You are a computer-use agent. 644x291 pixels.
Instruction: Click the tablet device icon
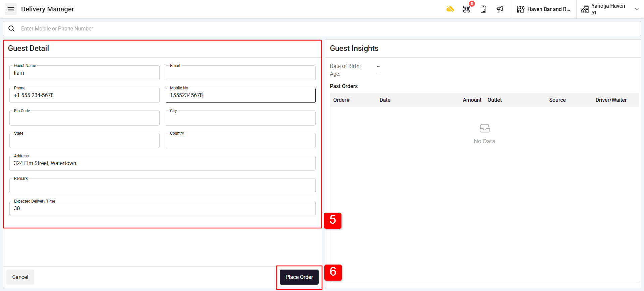coord(483,9)
